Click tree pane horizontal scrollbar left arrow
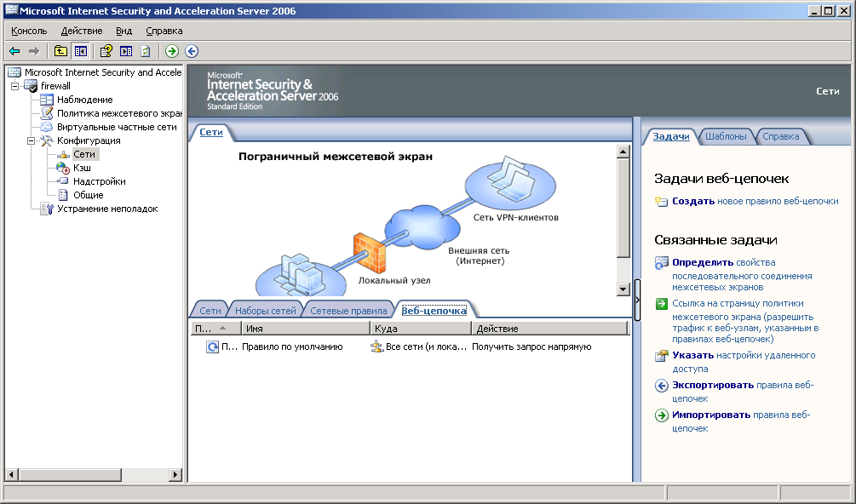 click(11, 474)
